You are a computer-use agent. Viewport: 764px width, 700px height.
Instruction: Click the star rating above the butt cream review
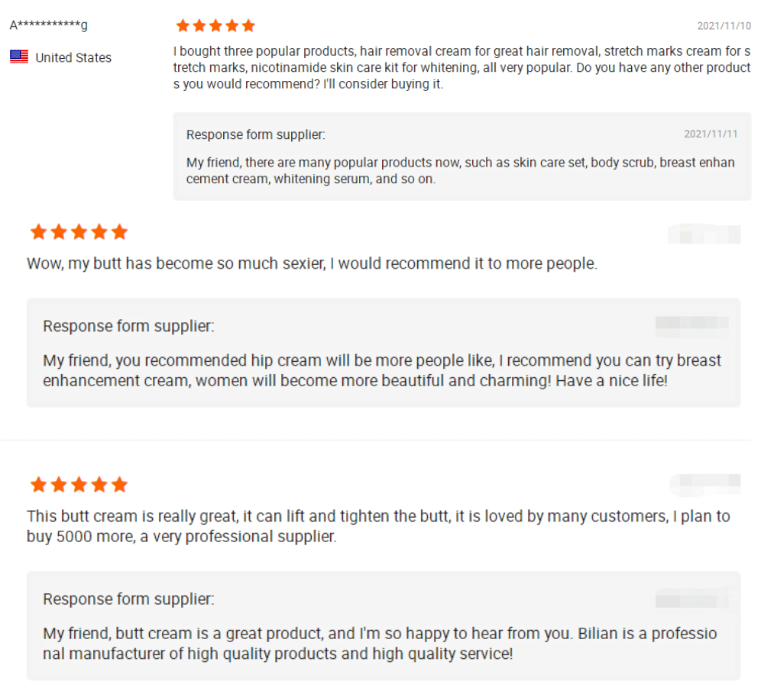[x=79, y=485]
